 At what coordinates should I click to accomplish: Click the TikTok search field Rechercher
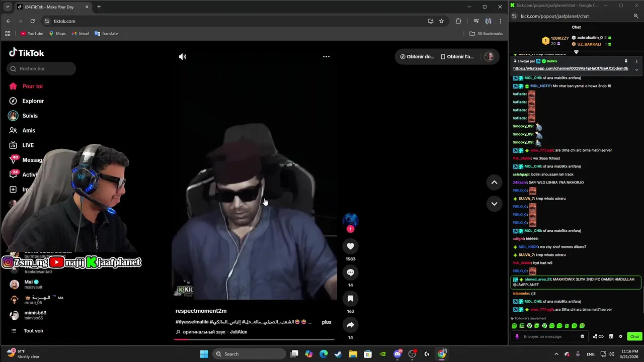pyautogui.click(x=41, y=69)
